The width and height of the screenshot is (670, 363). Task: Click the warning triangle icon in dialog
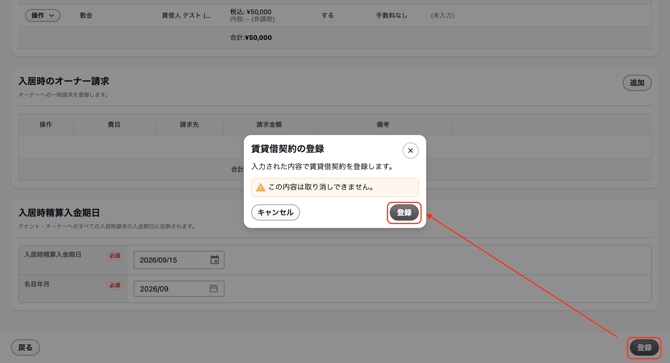(260, 187)
